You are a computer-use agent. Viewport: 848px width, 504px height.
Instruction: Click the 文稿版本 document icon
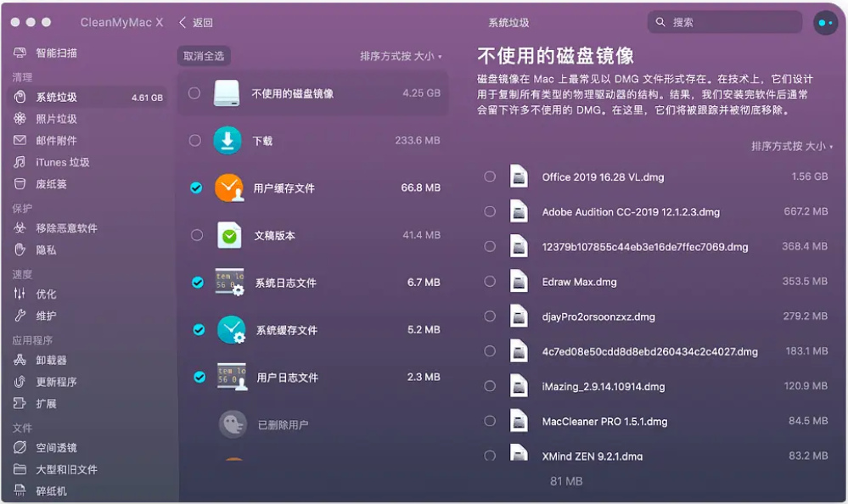click(x=229, y=235)
